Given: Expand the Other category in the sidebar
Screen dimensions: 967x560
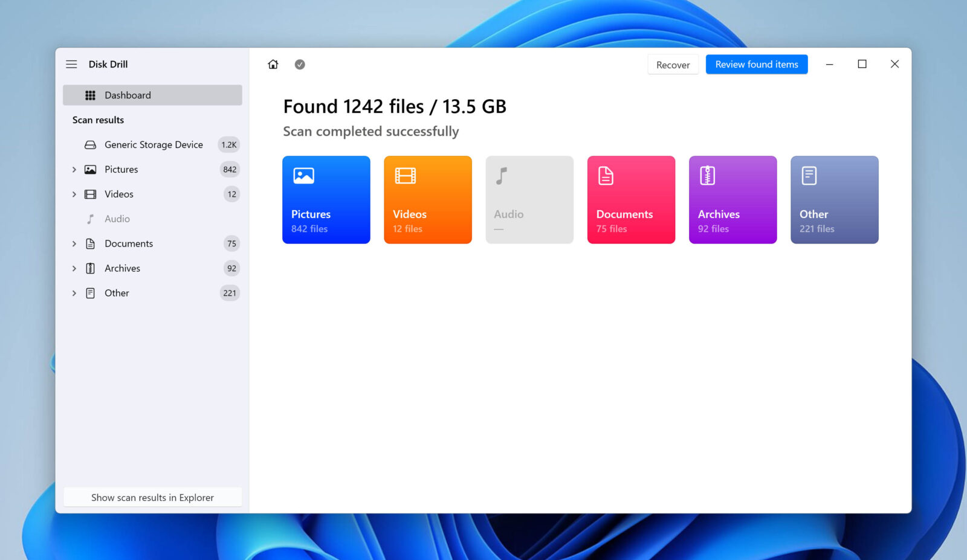Looking at the screenshot, I should pyautogui.click(x=74, y=293).
